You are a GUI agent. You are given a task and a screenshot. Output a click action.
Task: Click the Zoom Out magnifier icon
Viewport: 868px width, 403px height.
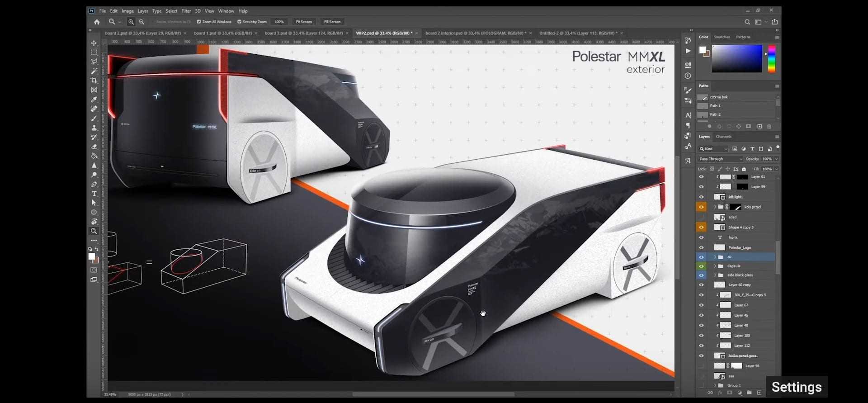142,22
